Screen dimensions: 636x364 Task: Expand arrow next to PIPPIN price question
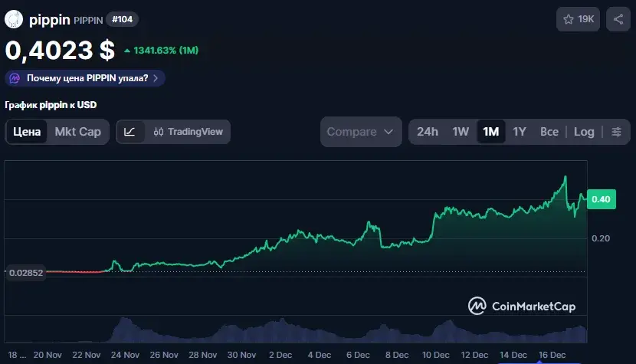pos(156,78)
